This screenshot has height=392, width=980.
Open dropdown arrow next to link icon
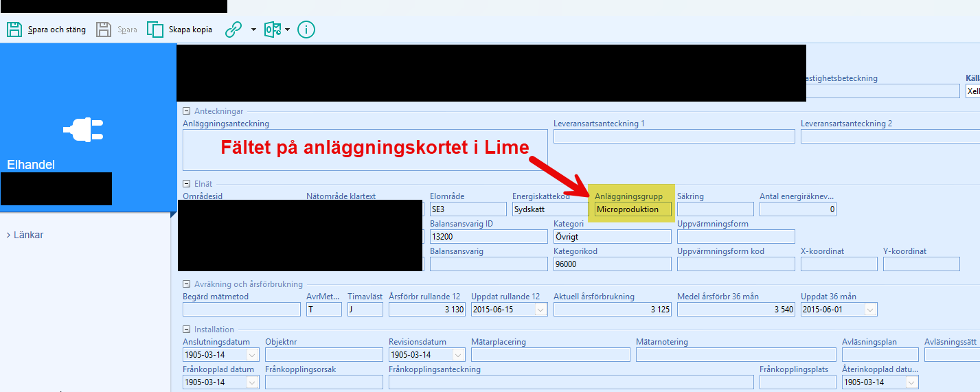253,30
